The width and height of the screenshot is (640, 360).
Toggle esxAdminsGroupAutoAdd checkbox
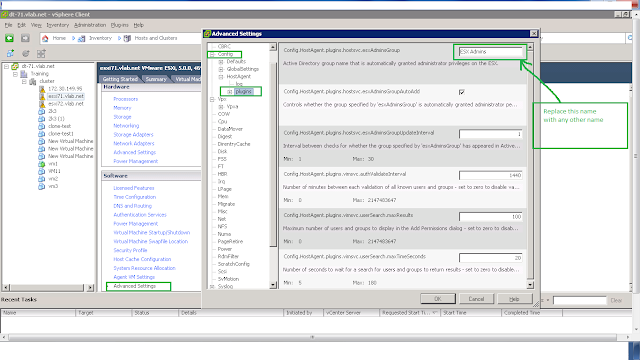(x=462, y=92)
